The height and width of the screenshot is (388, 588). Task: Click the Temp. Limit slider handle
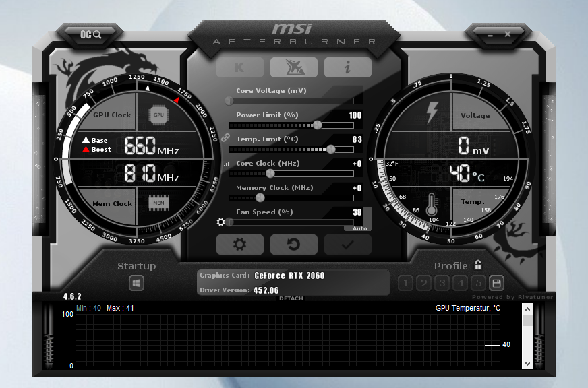330,150
